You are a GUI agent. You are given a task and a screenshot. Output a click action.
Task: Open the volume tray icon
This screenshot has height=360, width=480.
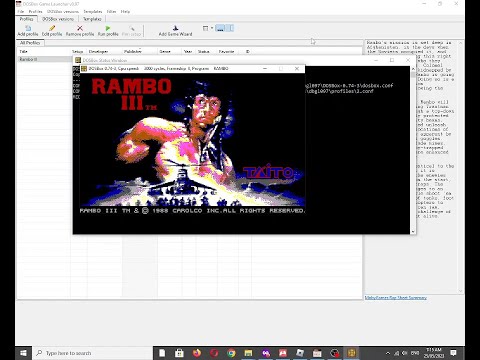coord(405,353)
